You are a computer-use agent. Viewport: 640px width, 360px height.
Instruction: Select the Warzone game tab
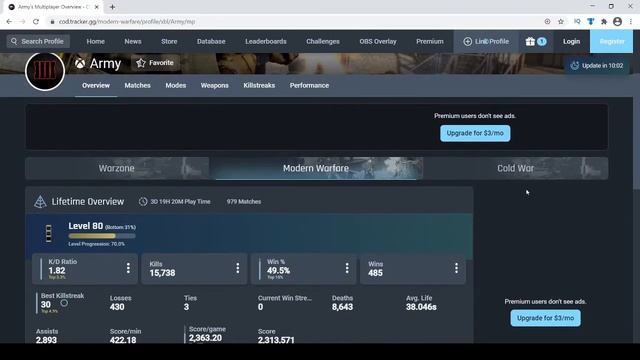click(117, 168)
